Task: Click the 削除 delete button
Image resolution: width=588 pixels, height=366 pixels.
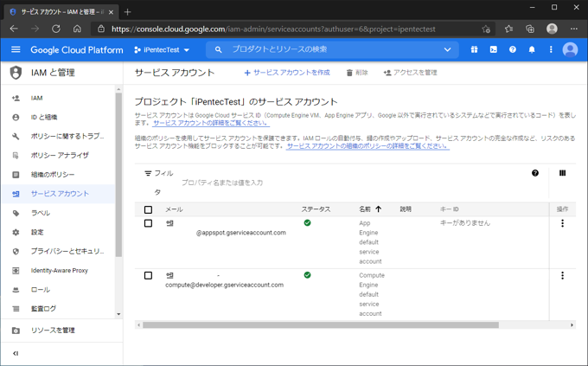Action: click(x=357, y=73)
